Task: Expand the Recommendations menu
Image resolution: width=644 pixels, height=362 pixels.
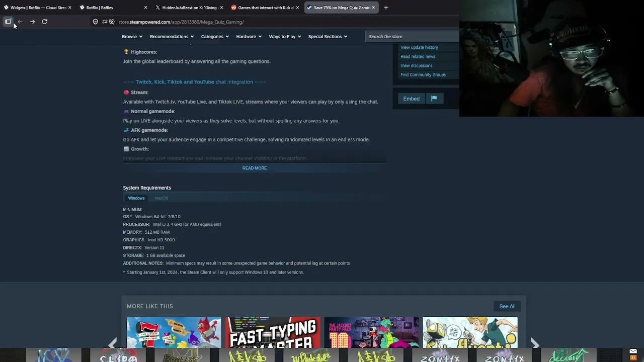Action: pyautogui.click(x=172, y=36)
